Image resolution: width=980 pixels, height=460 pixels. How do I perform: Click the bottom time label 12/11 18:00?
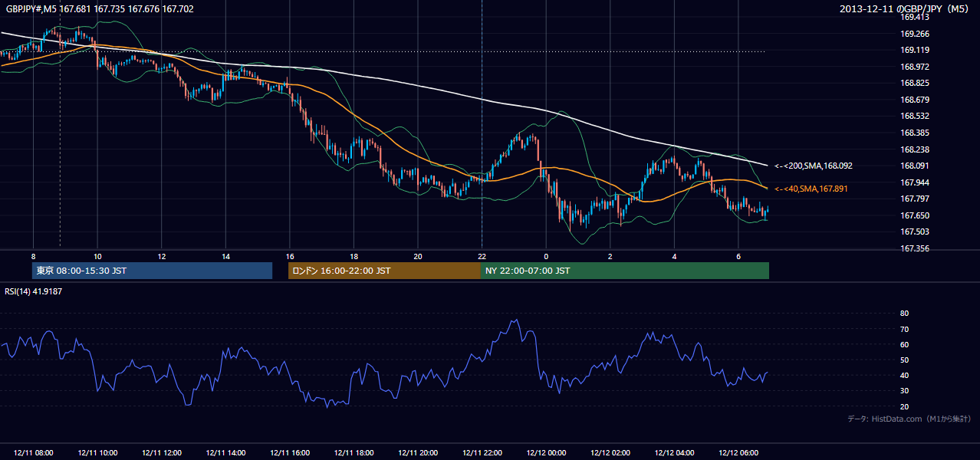pyautogui.click(x=354, y=453)
